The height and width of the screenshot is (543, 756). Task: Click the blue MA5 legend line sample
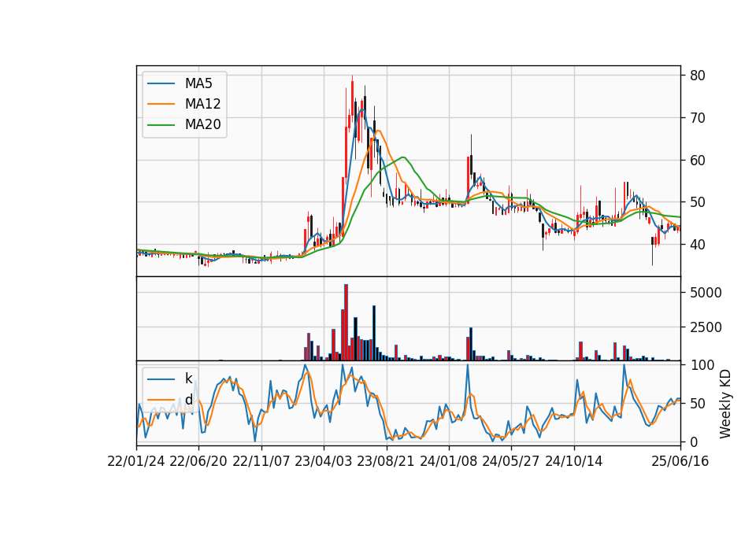coord(161,84)
